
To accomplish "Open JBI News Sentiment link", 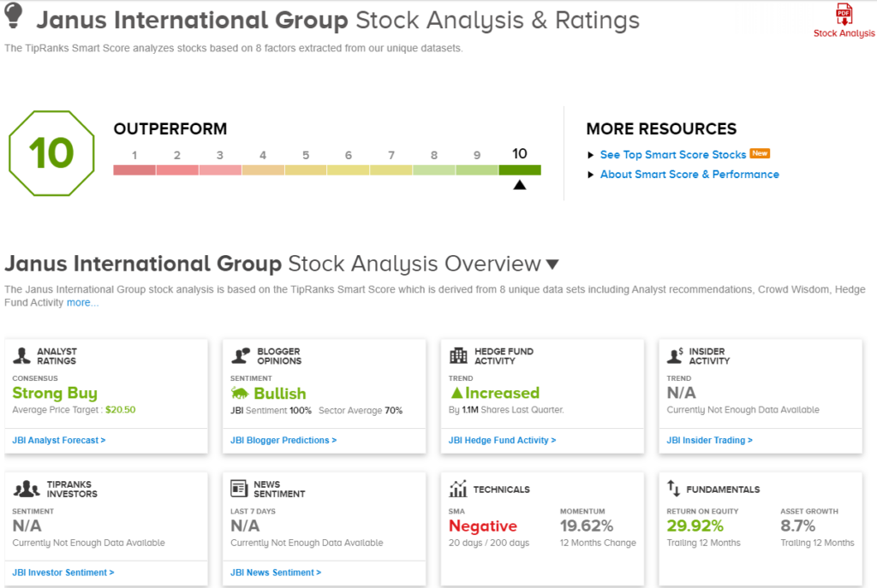I will point(276,573).
